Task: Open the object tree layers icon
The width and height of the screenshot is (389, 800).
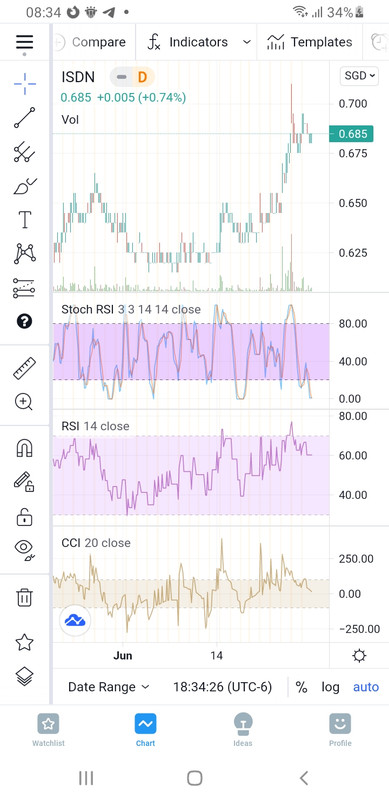Action: click(x=25, y=677)
